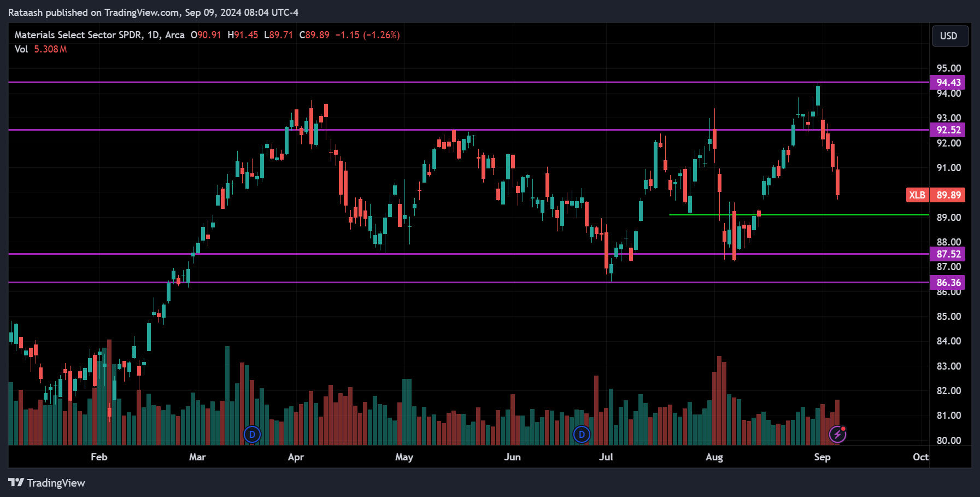980x497 pixels.
Task: Open the USD currency selector
Action: coord(950,36)
